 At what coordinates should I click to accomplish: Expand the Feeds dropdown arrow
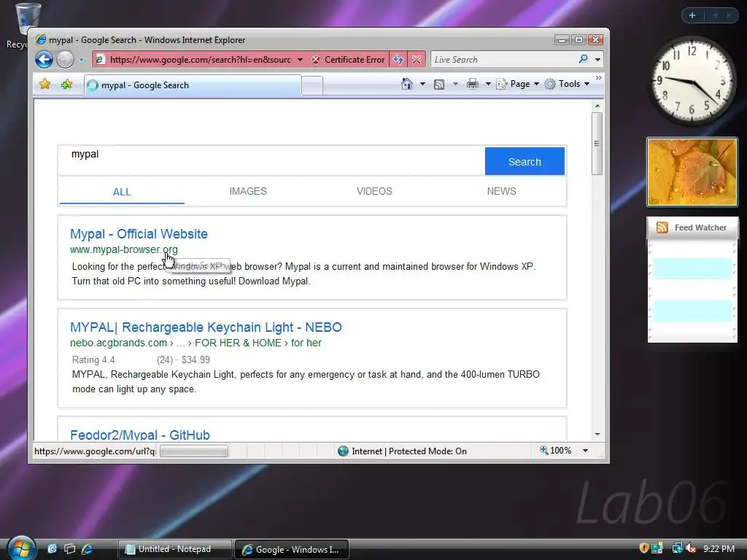pyautogui.click(x=455, y=84)
